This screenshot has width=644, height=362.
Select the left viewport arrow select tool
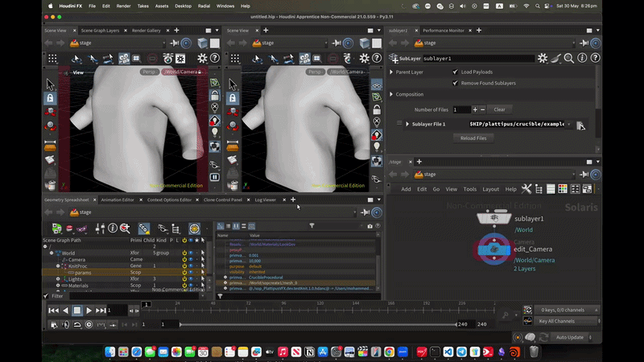point(50,84)
